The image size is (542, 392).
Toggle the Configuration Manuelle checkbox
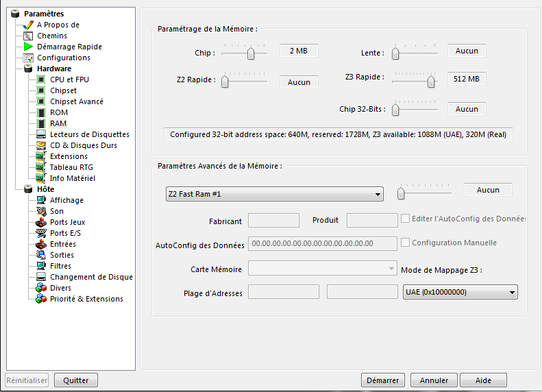[x=406, y=243]
